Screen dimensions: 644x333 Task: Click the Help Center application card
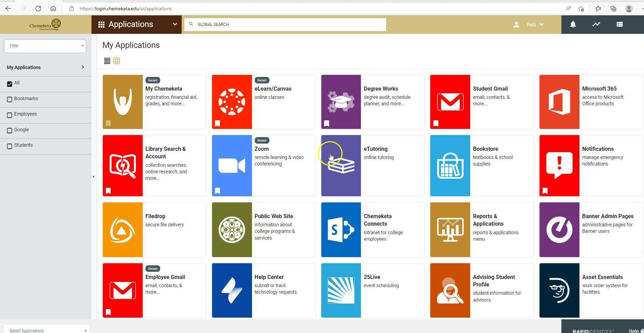tap(263, 290)
